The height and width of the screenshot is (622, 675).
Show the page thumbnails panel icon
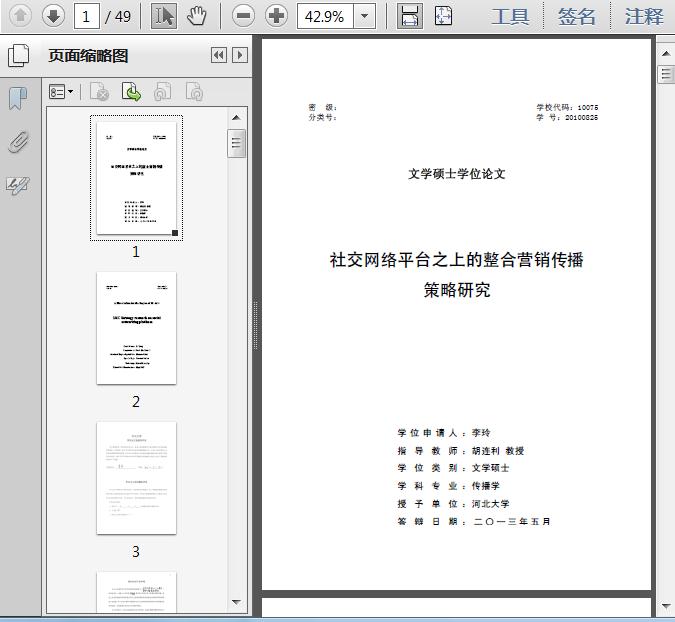tap(19, 56)
